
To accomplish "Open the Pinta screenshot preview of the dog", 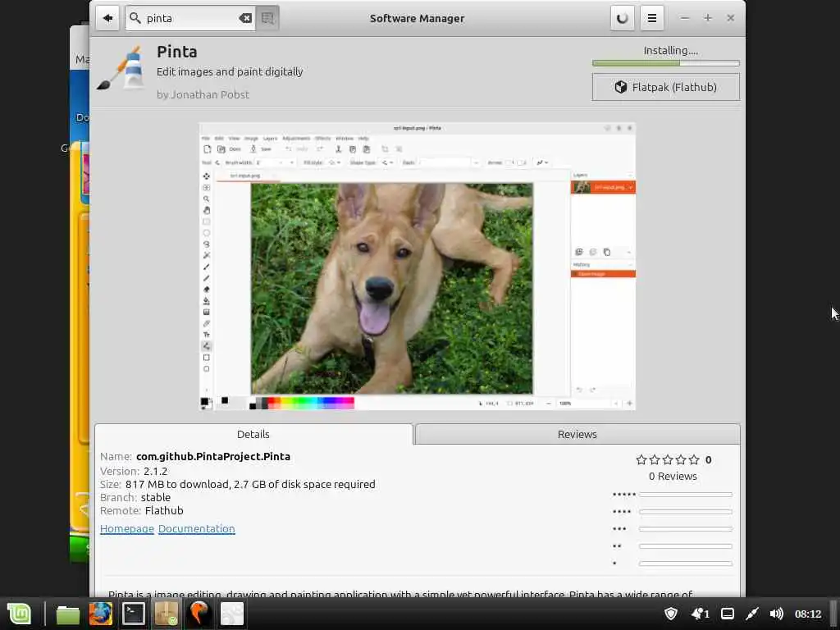I will click(x=418, y=267).
